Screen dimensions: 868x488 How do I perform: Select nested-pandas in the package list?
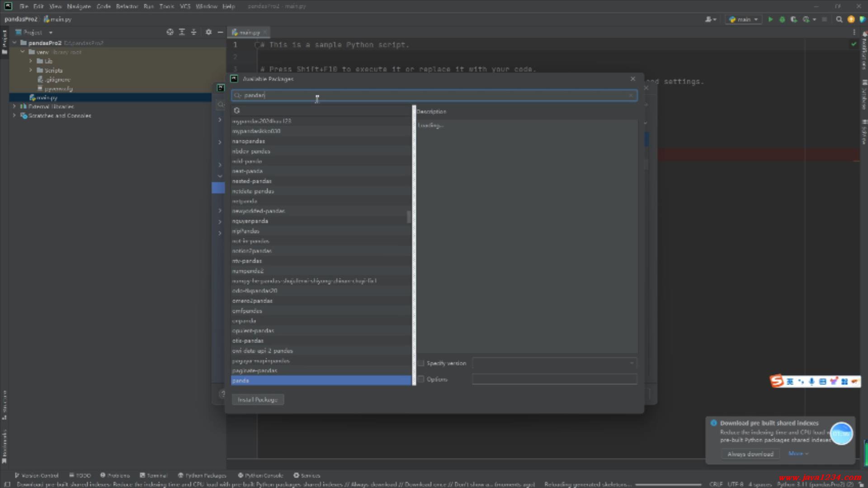click(252, 181)
